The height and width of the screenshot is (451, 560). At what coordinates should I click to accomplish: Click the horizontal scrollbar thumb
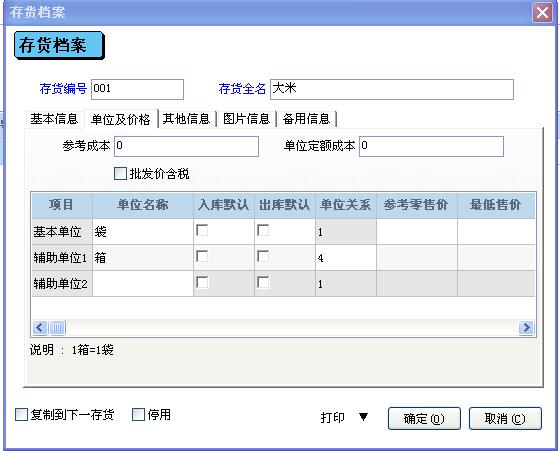57,327
